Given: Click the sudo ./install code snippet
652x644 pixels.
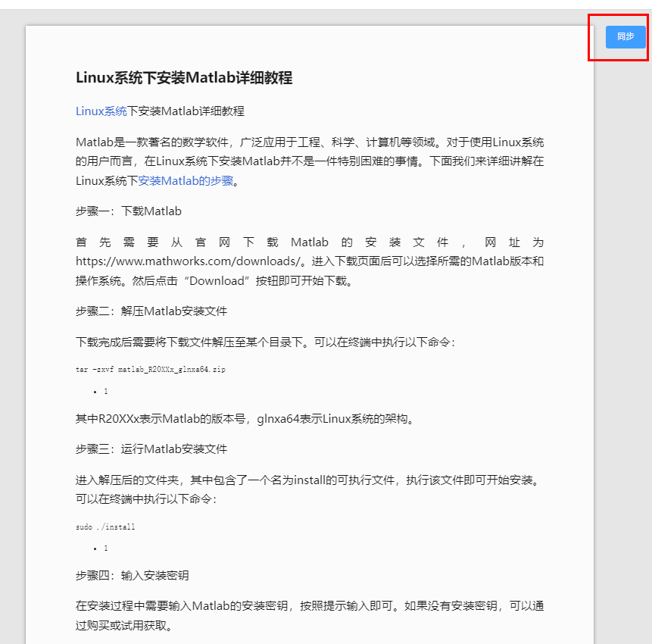Looking at the screenshot, I should click(106, 527).
